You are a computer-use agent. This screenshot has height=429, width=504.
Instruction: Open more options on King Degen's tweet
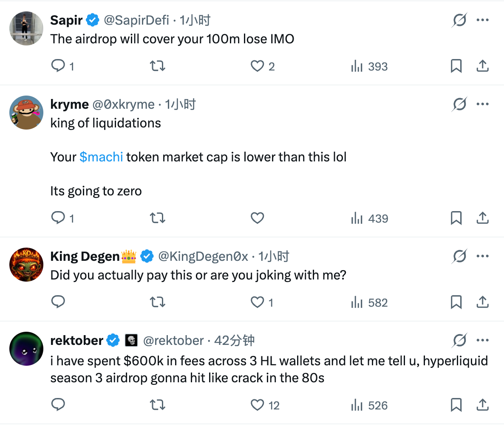pos(482,256)
